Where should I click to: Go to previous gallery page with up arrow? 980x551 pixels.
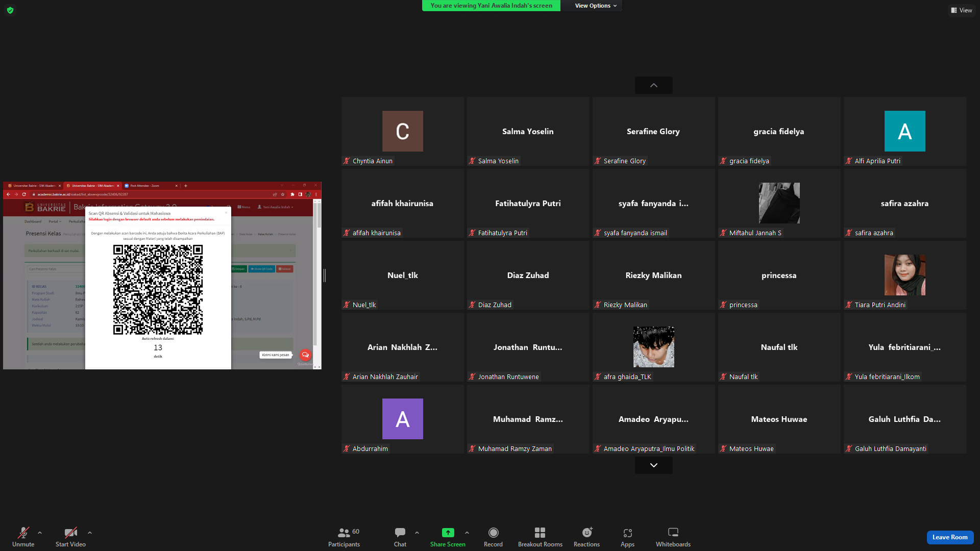(653, 85)
